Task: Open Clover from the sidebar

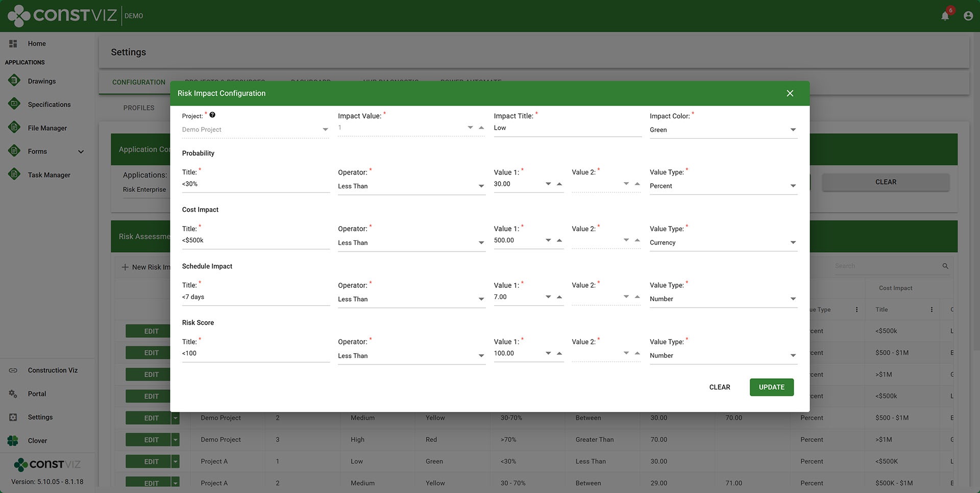Action: 37,440
